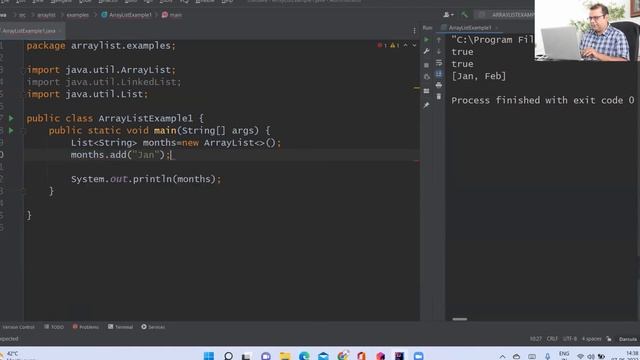Open editor tabs more-options menu
Viewport: 640px width, 360px height.
coord(414,31)
